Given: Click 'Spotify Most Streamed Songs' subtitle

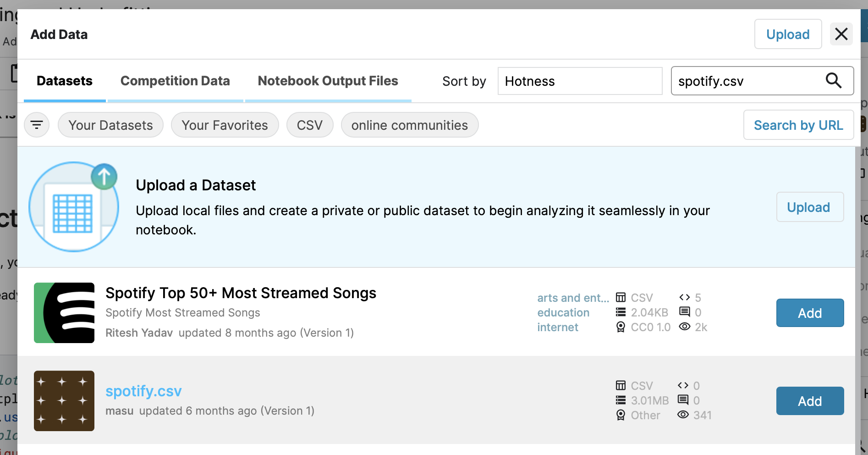Looking at the screenshot, I should click(182, 312).
